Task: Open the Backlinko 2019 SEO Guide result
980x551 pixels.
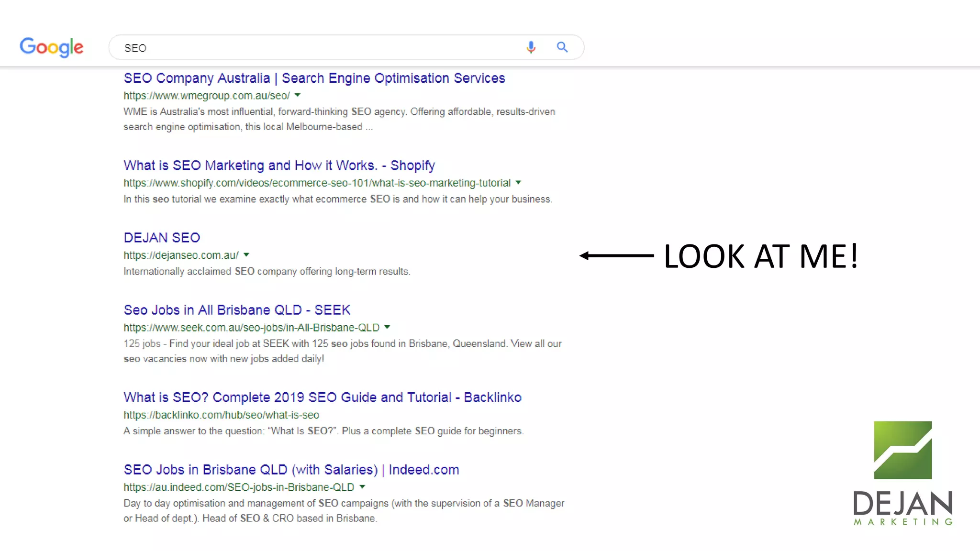Action: (x=322, y=397)
